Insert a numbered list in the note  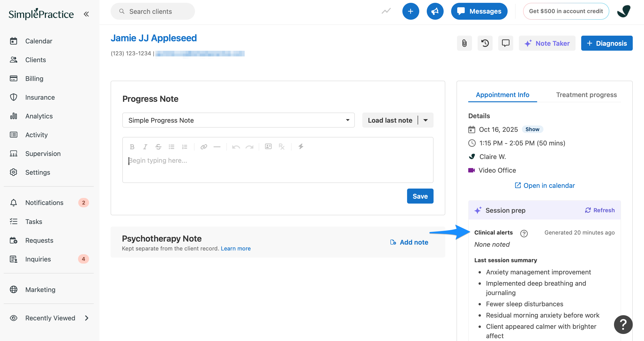click(185, 147)
